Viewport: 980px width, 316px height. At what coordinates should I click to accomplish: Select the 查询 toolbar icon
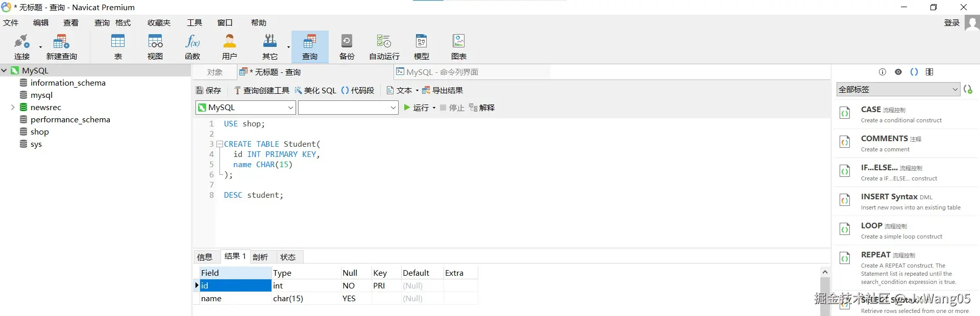[310, 47]
